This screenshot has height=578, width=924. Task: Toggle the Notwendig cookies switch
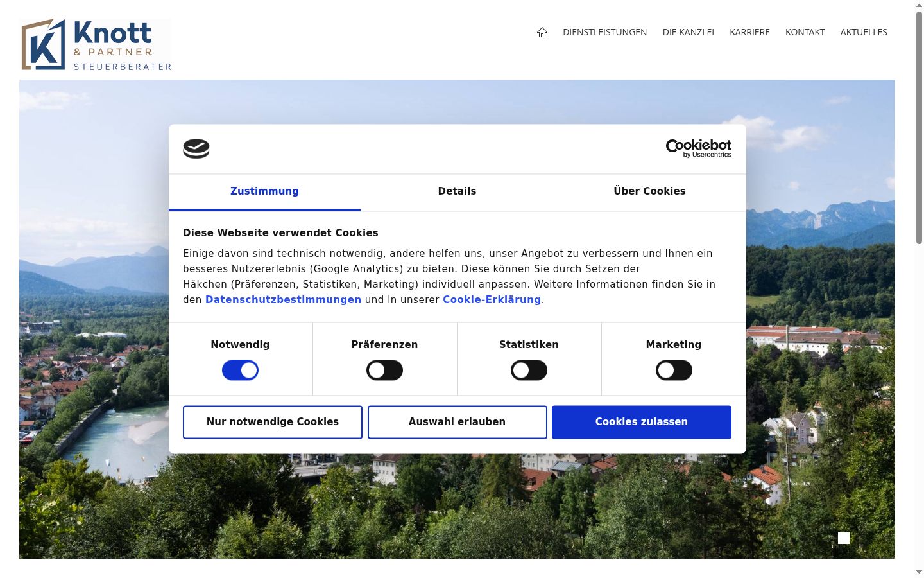[x=240, y=371]
